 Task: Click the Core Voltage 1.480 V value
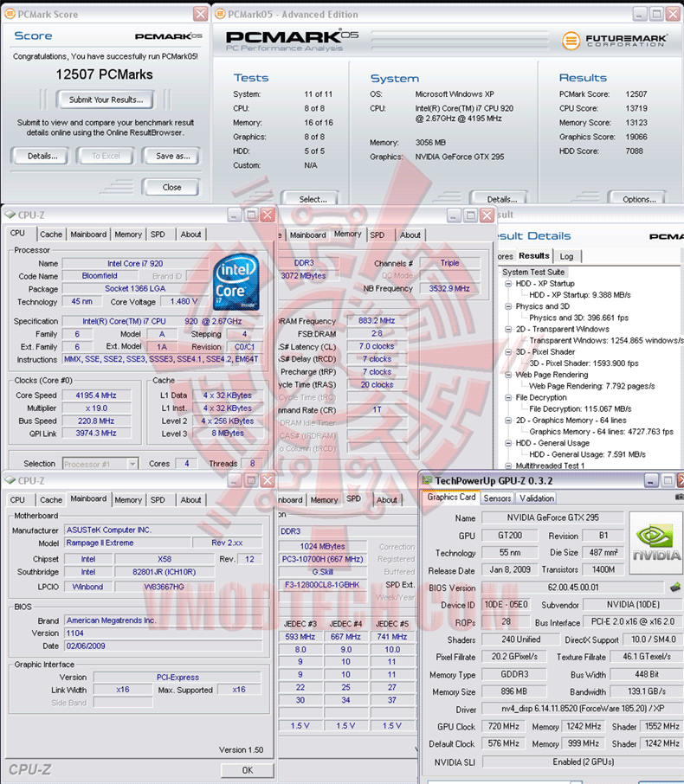point(184,301)
